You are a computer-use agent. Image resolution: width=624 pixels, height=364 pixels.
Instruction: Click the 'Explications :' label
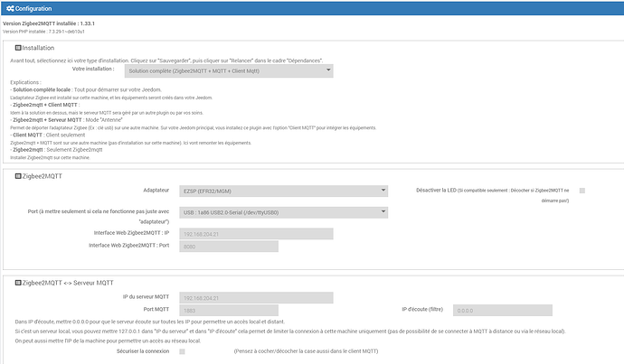click(x=25, y=82)
